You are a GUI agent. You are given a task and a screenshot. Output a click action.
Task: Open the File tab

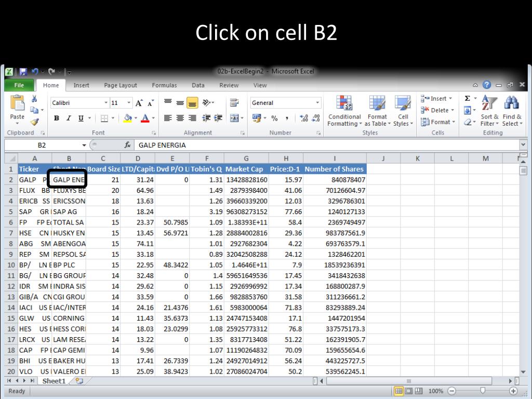[x=19, y=85]
